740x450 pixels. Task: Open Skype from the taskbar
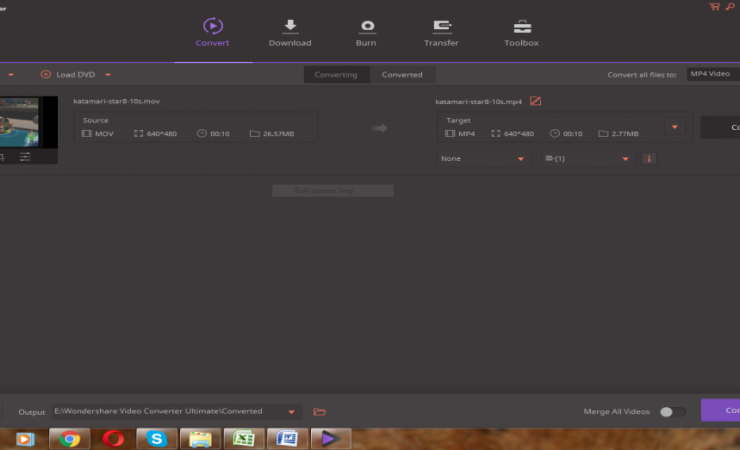(x=157, y=439)
